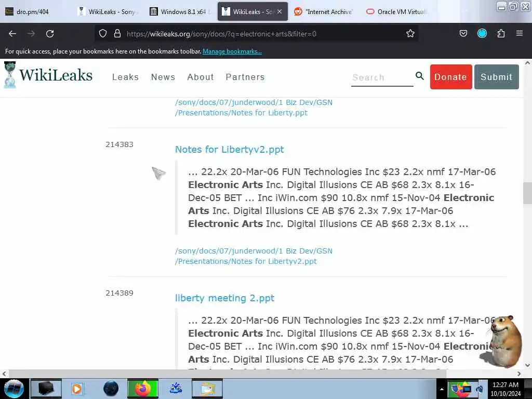
Task: Open the dark globe taskbar icon
Action: [x=111, y=389]
